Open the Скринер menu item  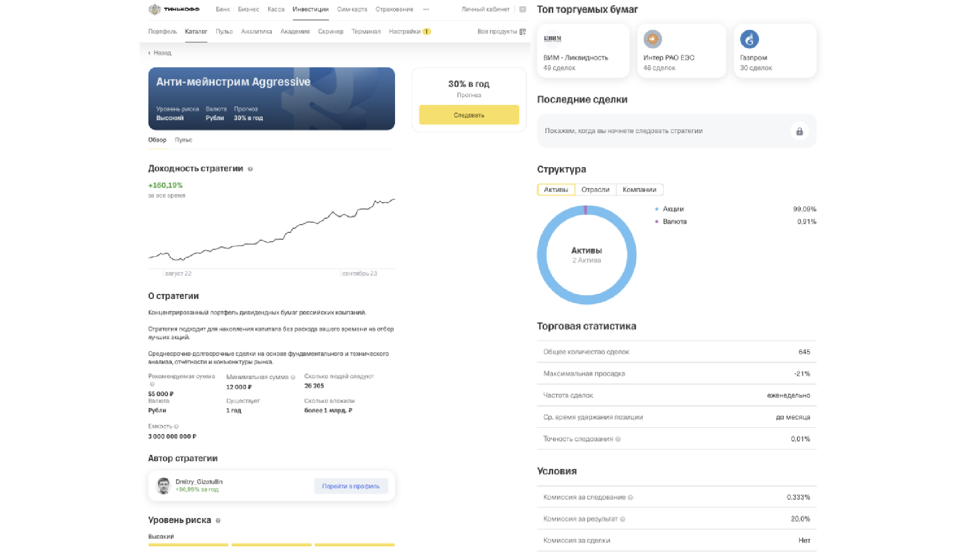(330, 32)
